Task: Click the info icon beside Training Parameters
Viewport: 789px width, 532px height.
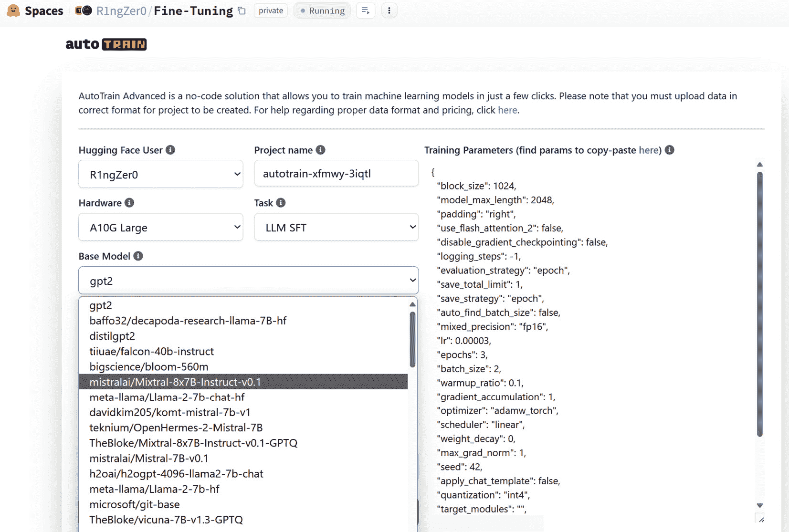Action: (x=670, y=150)
